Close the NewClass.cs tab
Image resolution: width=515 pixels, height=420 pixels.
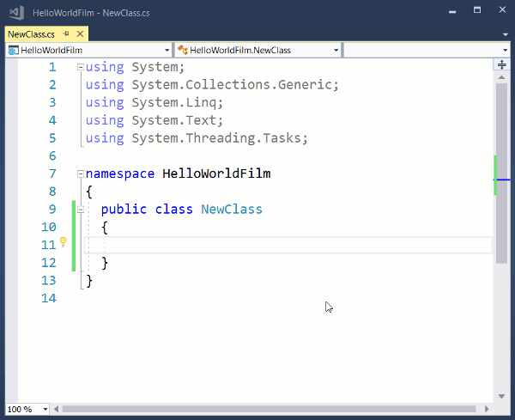[x=80, y=34]
